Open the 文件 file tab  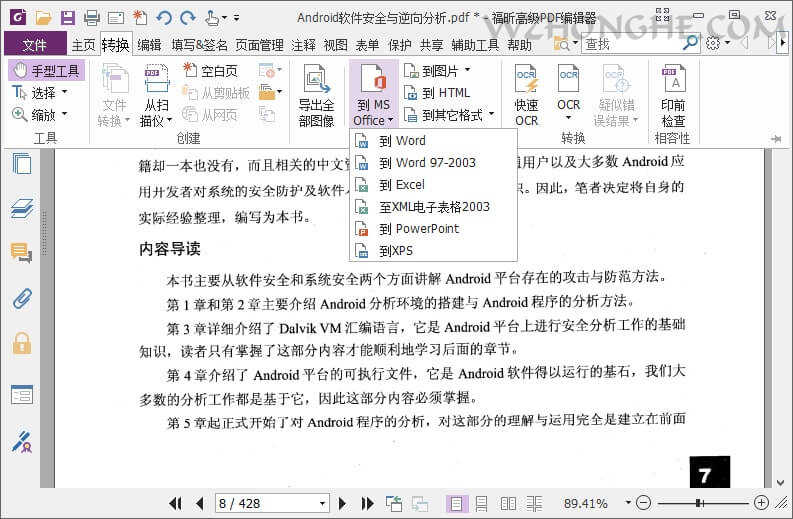tap(35, 45)
